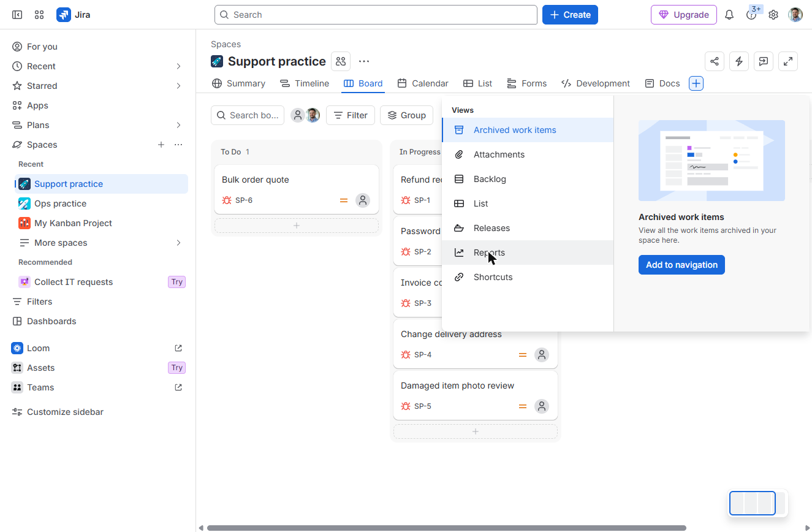Expand the Plans section chevron
Screen dimensions: 812x532
pos(178,125)
